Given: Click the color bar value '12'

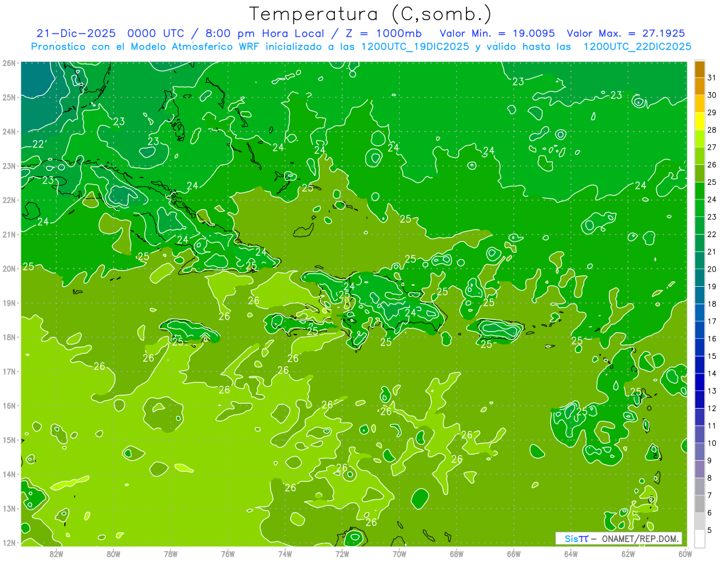Looking at the screenshot, I should 712,408.
